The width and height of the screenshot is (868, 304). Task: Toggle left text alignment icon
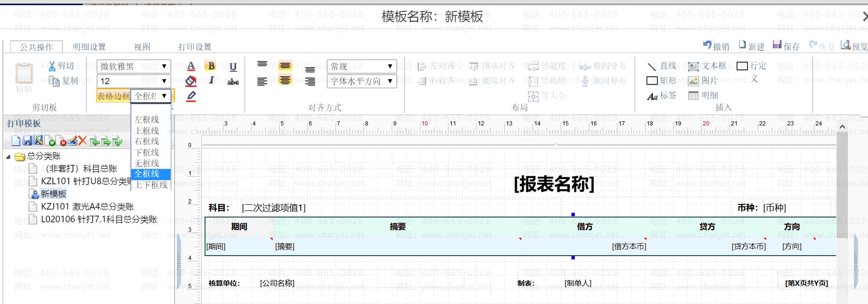tap(262, 81)
